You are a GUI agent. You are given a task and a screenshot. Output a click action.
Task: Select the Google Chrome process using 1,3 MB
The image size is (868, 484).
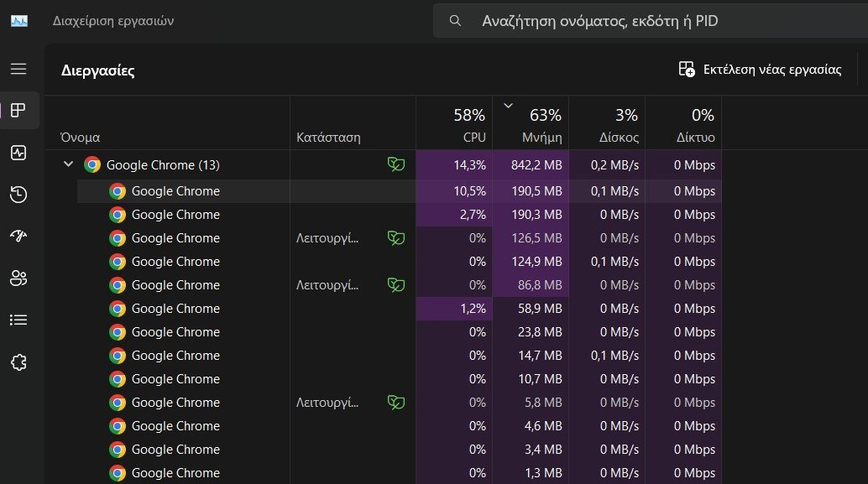coord(399,473)
